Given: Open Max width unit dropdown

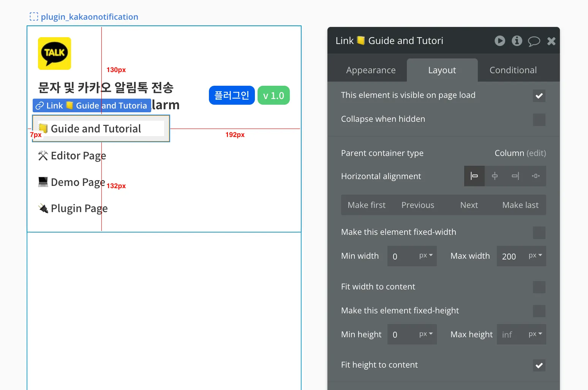Looking at the screenshot, I should tap(536, 256).
